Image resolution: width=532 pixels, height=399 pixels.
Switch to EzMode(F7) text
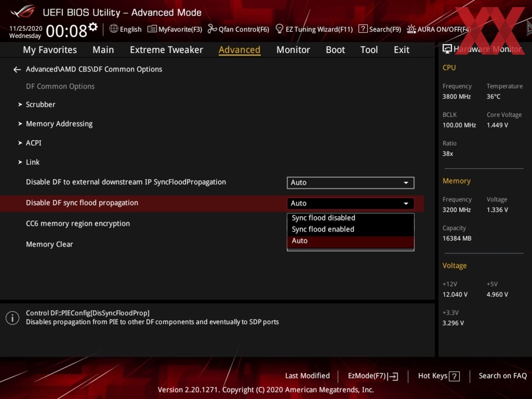click(x=367, y=376)
